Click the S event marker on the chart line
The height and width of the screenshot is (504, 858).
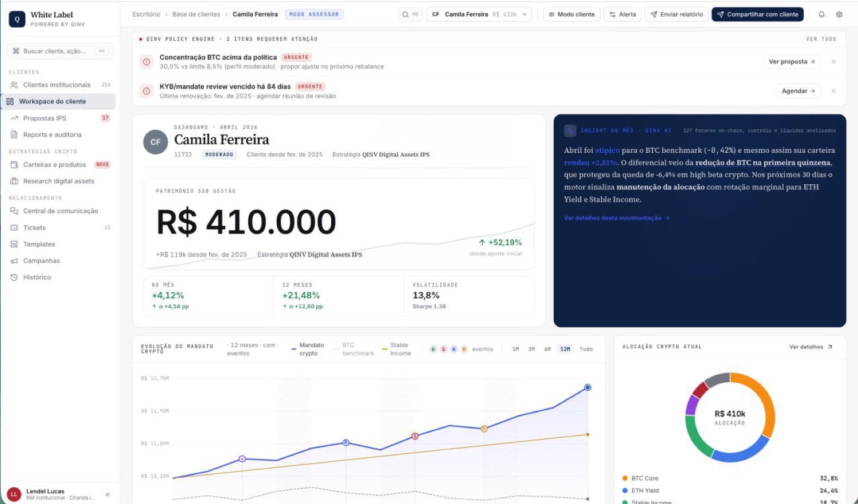415,436
